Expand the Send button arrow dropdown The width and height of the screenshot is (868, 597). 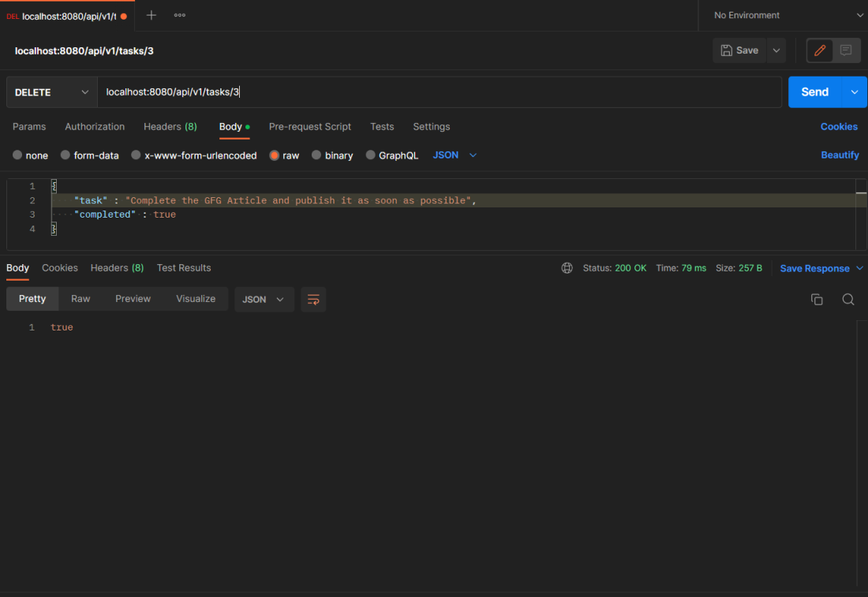854,91
